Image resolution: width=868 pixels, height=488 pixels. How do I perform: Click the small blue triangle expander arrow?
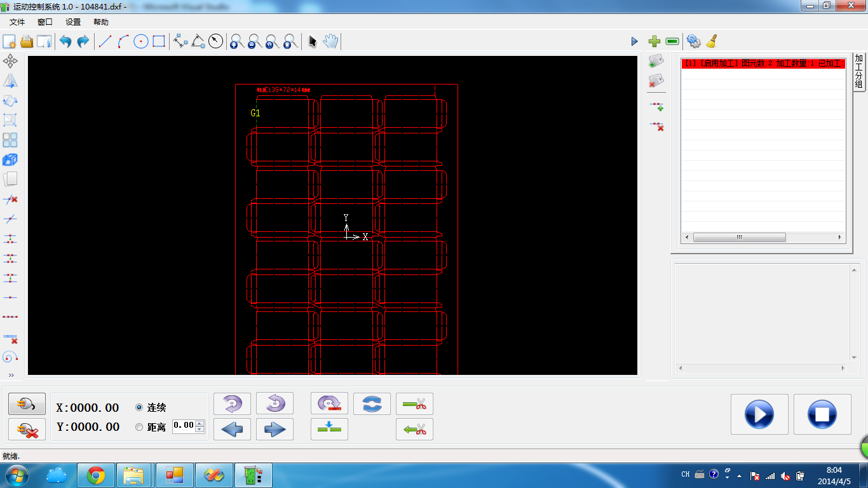[634, 41]
